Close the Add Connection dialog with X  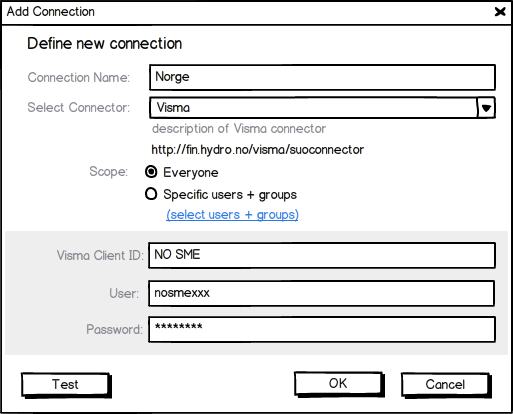[500, 12]
